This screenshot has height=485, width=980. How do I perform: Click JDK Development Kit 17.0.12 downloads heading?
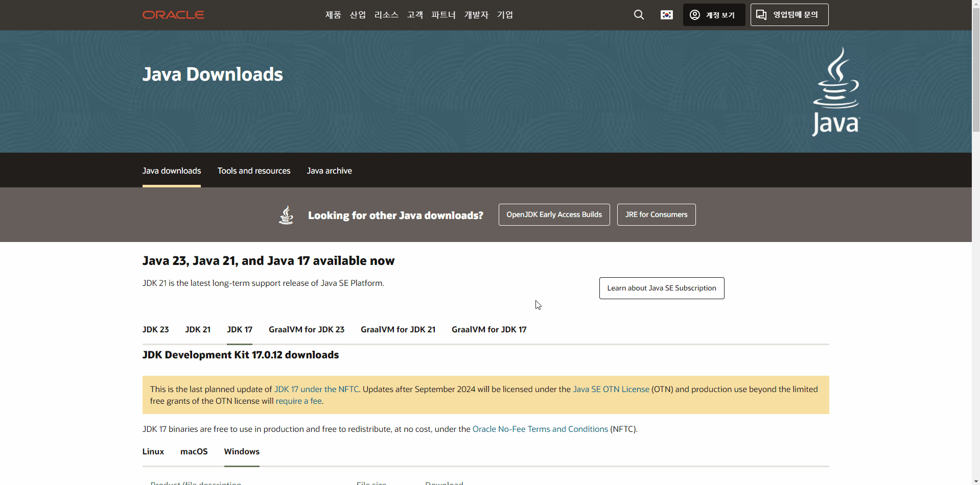[x=241, y=355]
